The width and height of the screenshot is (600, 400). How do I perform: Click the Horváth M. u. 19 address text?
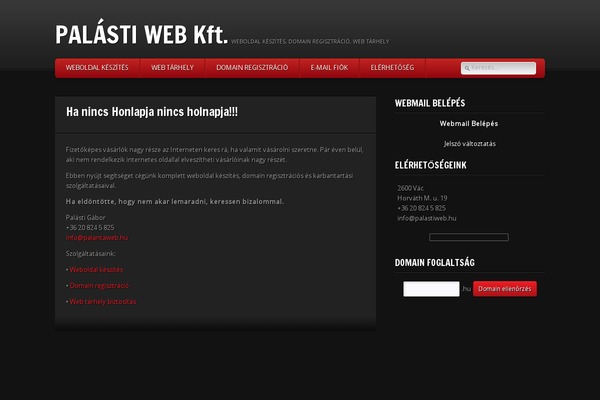tap(422, 198)
